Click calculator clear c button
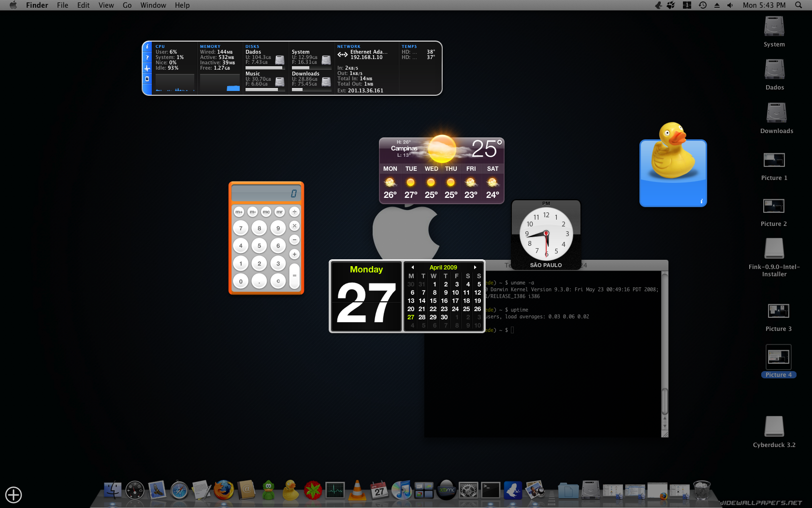This screenshot has width=812, height=508. click(278, 281)
